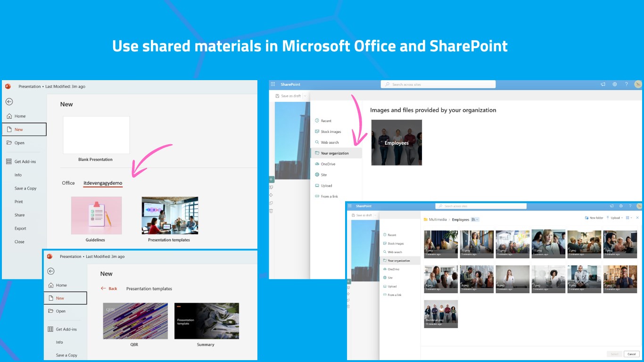Select the 12.png image thumbnail
644x362 pixels.
pos(548,244)
